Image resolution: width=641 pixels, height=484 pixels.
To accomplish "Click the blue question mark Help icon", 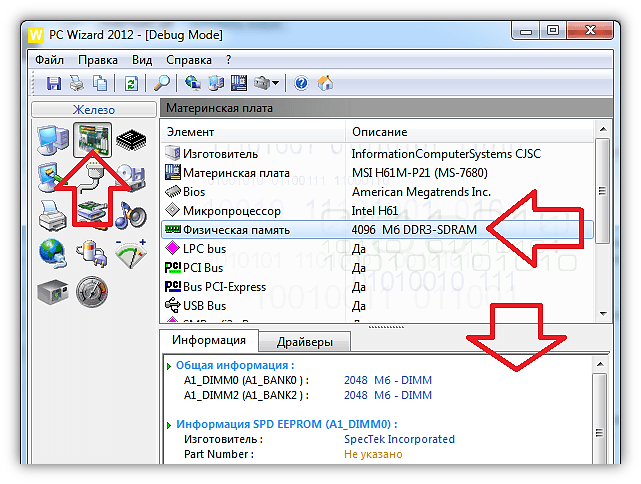I will point(301,83).
